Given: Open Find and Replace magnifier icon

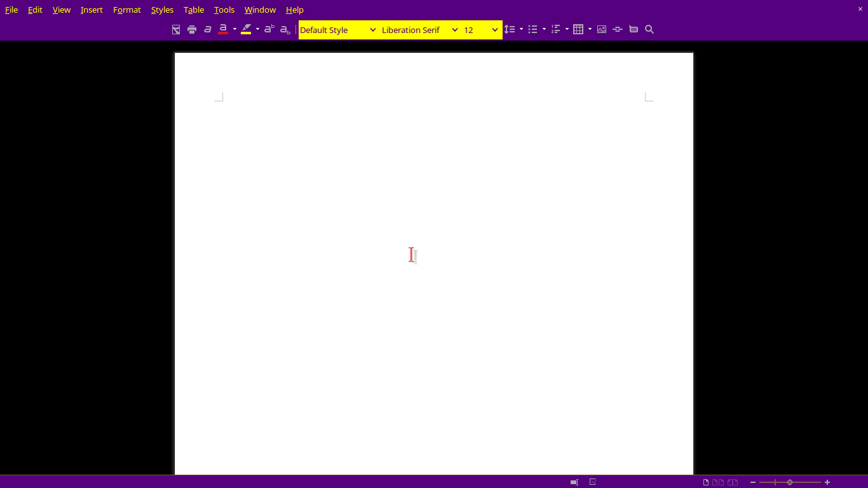Looking at the screenshot, I should point(649,29).
